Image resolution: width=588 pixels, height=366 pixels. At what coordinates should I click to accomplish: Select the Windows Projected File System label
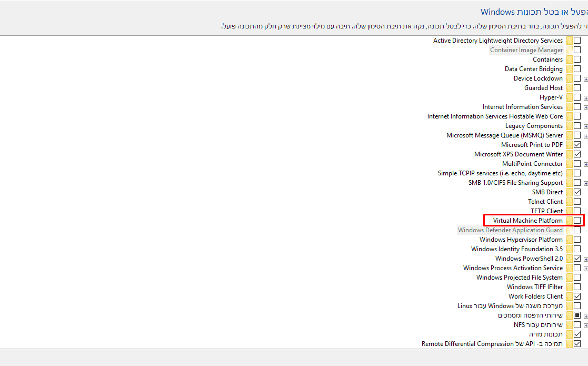point(519,278)
